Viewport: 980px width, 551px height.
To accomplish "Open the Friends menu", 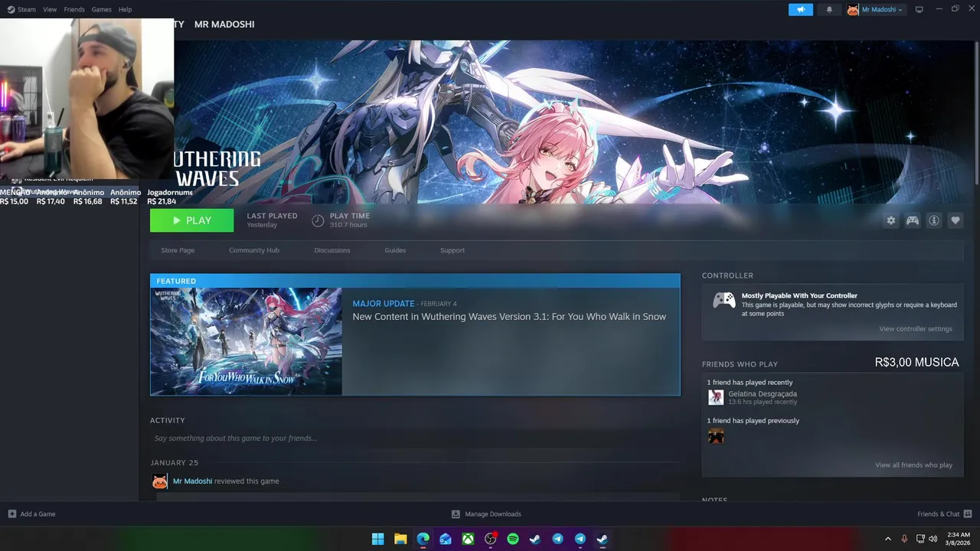I will point(74,9).
